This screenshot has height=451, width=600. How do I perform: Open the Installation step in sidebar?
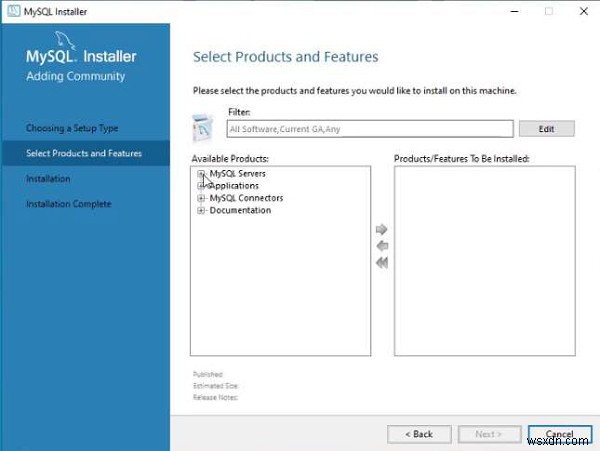(x=48, y=179)
